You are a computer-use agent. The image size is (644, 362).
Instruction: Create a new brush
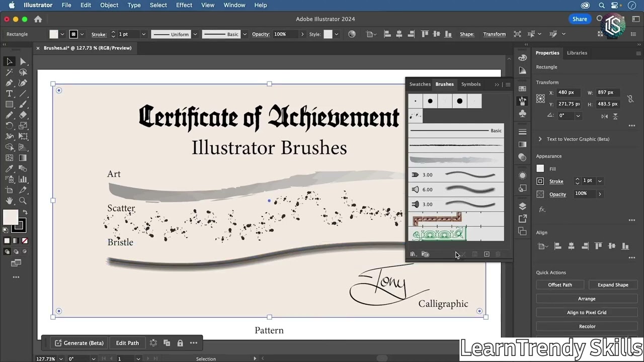pyautogui.click(x=487, y=254)
